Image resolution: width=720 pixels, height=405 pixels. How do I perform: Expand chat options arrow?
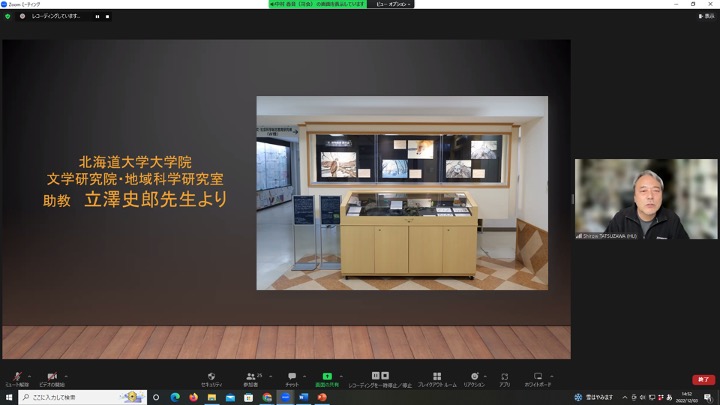(304, 376)
